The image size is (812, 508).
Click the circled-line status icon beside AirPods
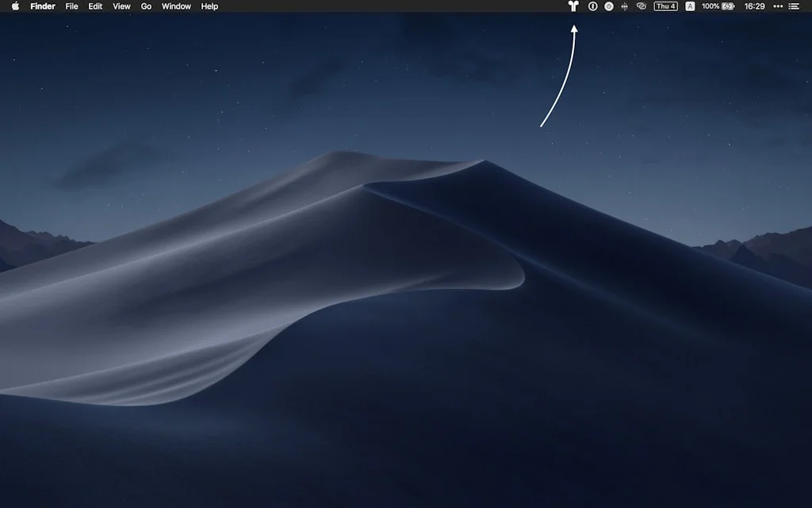[592, 6]
